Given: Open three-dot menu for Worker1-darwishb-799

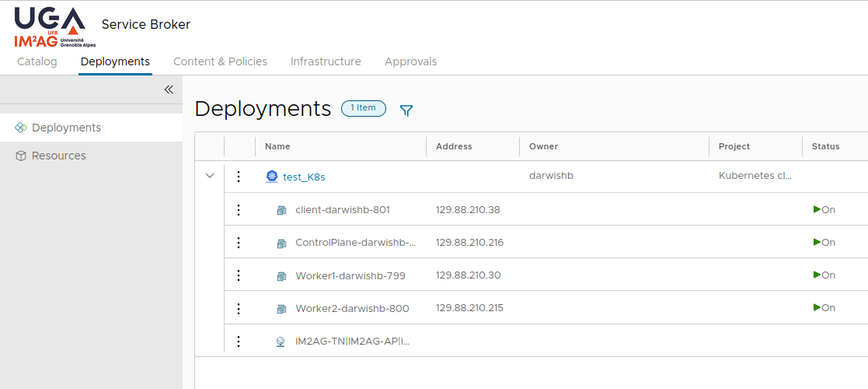Looking at the screenshot, I should pyautogui.click(x=239, y=275).
